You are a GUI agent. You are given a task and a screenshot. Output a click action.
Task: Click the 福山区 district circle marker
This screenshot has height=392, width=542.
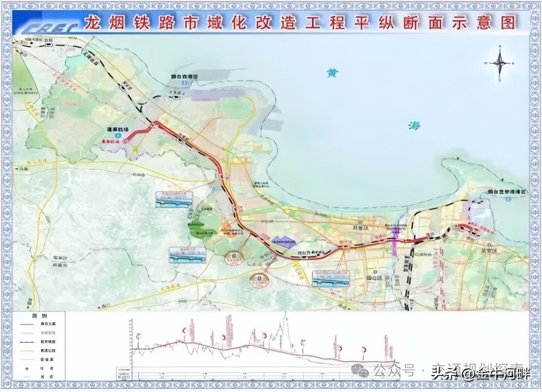pos(374,271)
